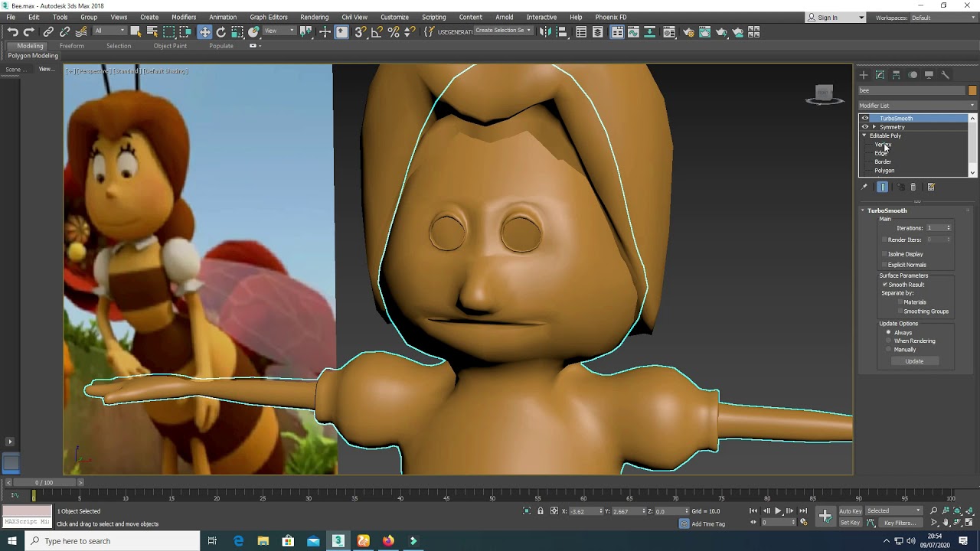Screen dimensions: 980x551
Task: Click Remove modifier trash icon
Action: coord(913,187)
